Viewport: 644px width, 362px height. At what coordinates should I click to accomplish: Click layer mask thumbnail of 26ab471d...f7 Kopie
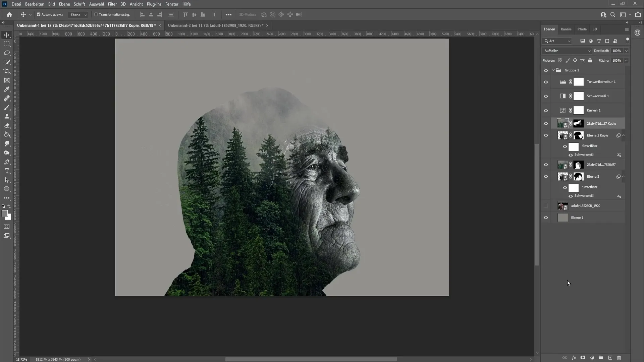click(578, 123)
